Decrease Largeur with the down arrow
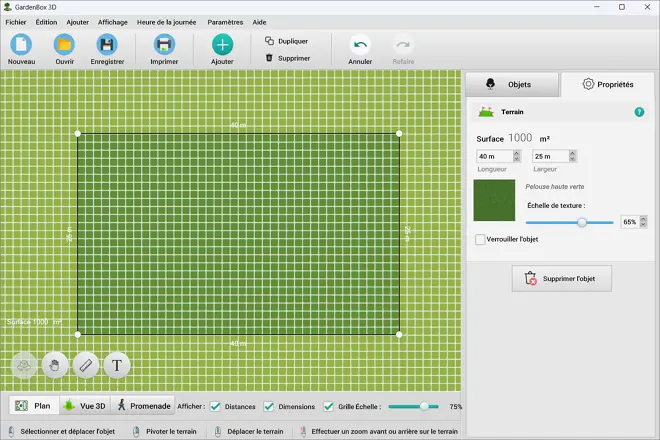The height and width of the screenshot is (440, 660). pos(571,160)
